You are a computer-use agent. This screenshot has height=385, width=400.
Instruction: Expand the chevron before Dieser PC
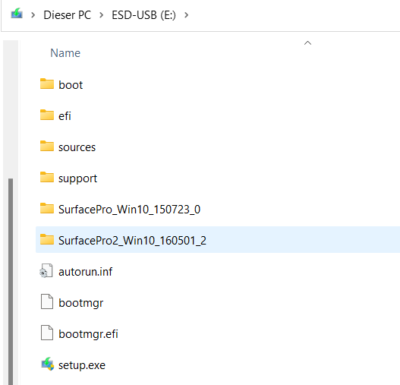tap(33, 15)
